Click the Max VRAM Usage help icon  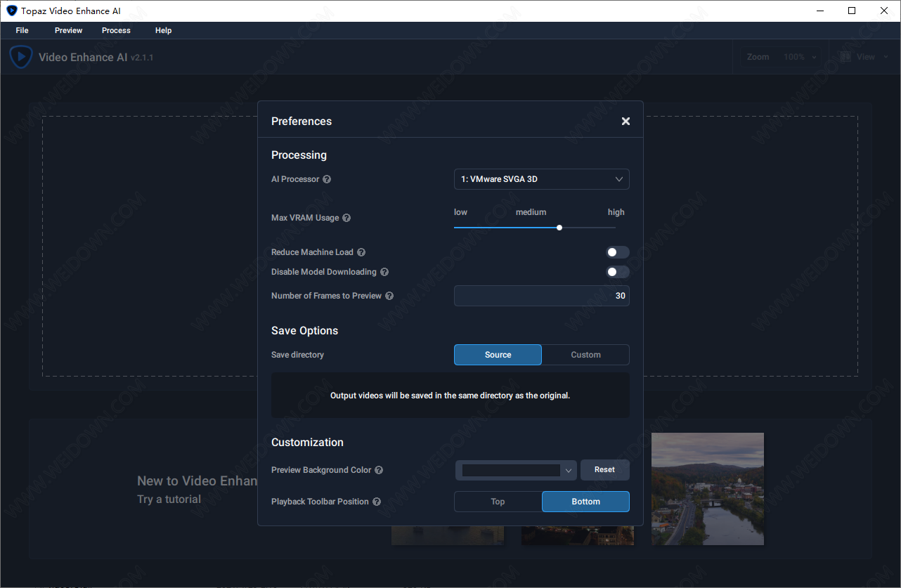click(x=346, y=218)
